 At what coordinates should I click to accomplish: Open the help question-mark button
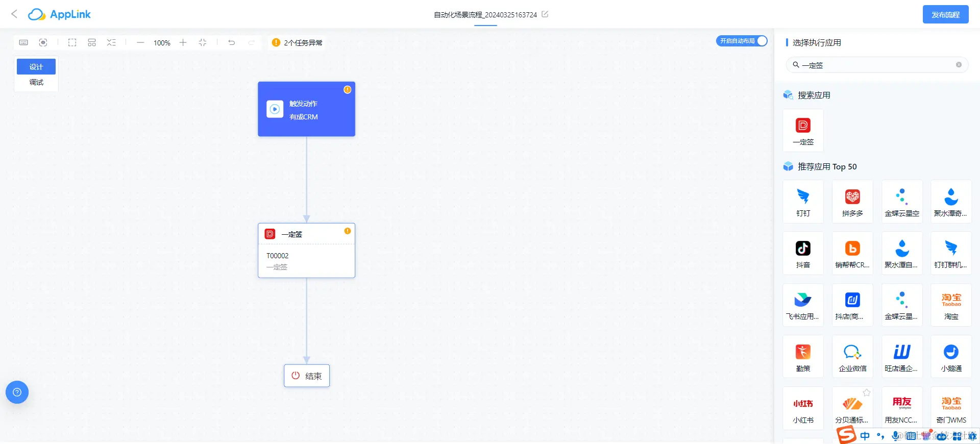tap(17, 392)
